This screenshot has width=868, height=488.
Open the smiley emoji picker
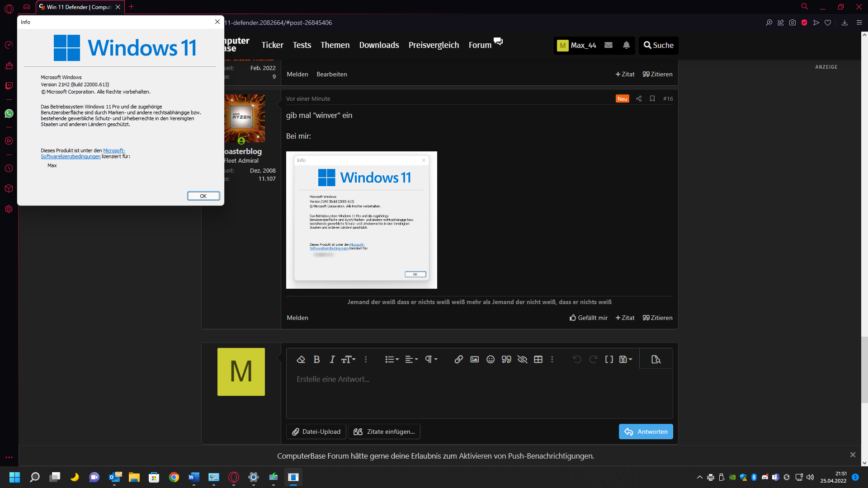point(490,359)
